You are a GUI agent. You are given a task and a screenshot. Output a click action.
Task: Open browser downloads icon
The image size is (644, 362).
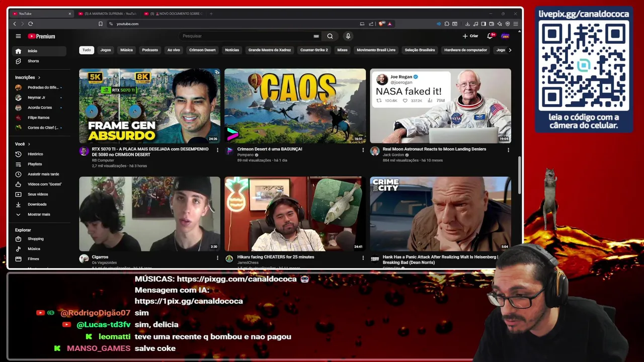467,24
